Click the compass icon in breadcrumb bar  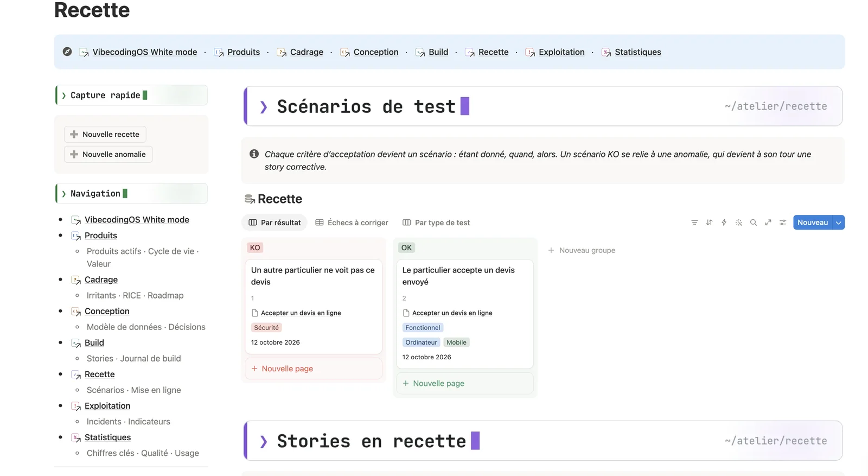(x=67, y=52)
